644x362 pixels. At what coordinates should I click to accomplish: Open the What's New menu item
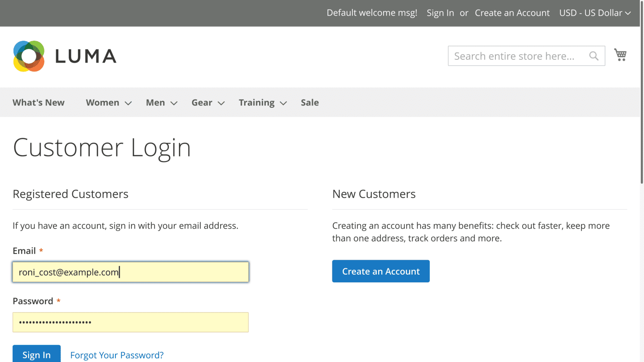coord(38,103)
